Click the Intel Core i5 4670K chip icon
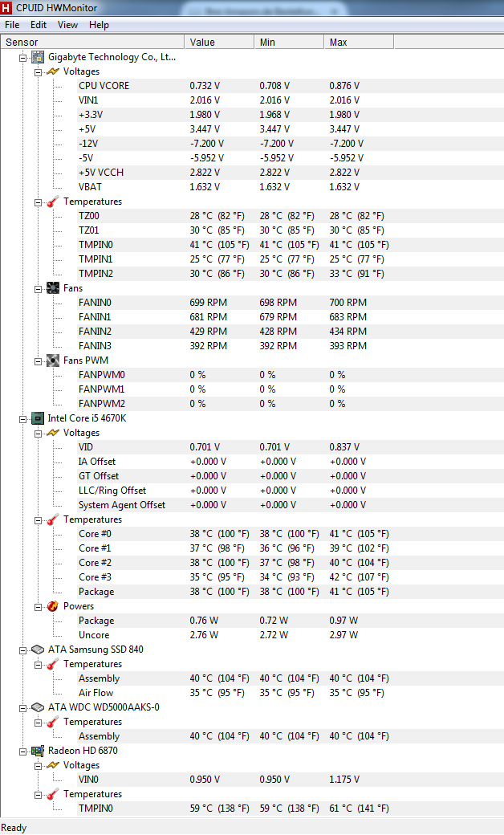 tap(37, 418)
